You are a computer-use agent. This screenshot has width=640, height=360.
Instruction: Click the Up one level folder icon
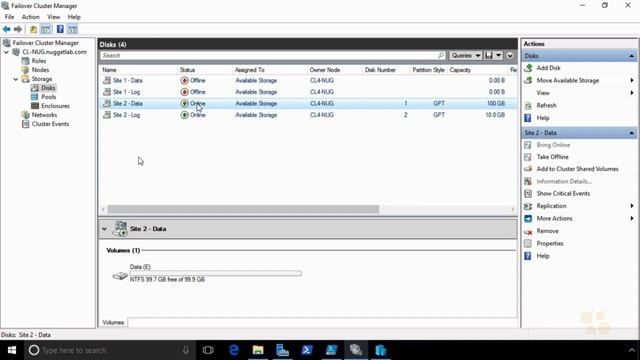click(x=33, y=29)
